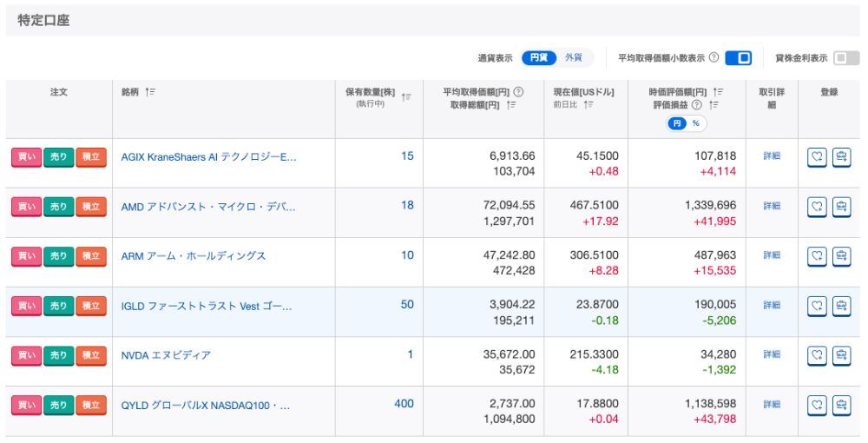868x443 pixels.
Task: Click 積立 button for ARM
Action: pyautogui.click(x=91, y=256)
